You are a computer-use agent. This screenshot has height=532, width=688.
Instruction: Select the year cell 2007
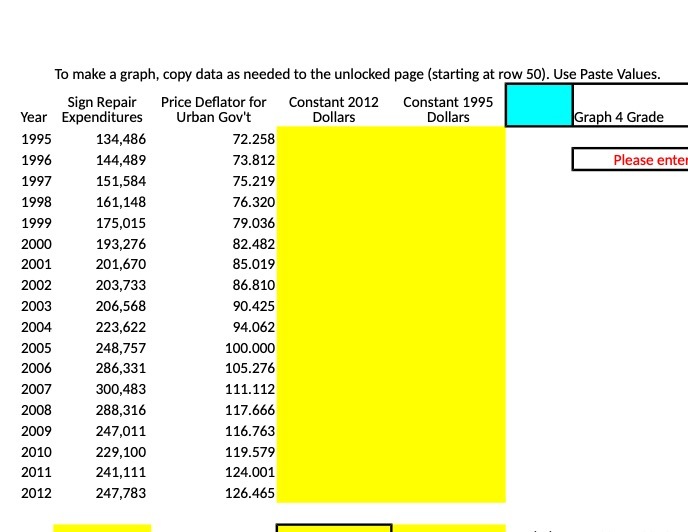tap(36, 389)
